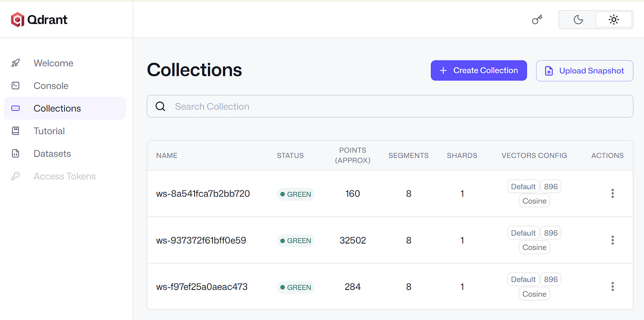The height and width of the screenshot is (320, 644).
Task: Focus the Search Collection field
Action: tap(390, 107)
